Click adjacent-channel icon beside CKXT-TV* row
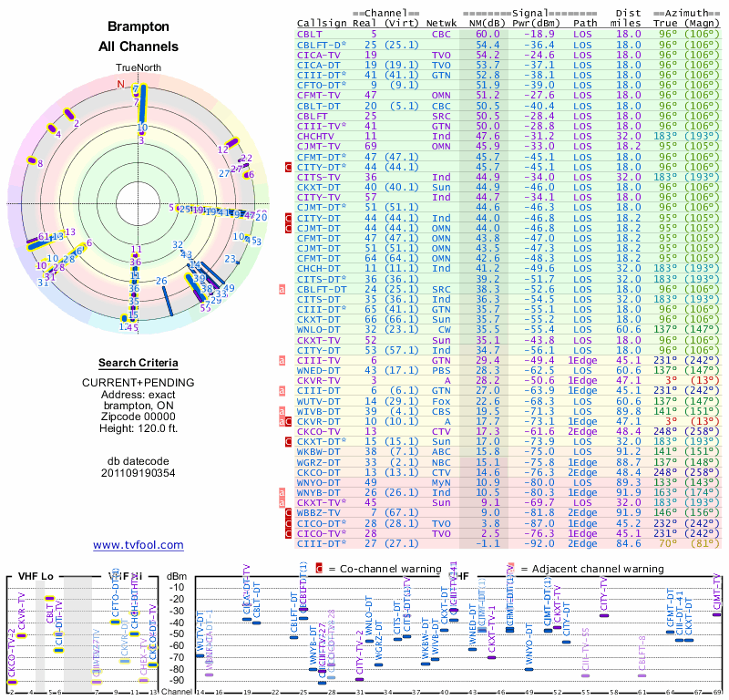Image resolution: width=729 pixels, height=700 pixels. 282,503
